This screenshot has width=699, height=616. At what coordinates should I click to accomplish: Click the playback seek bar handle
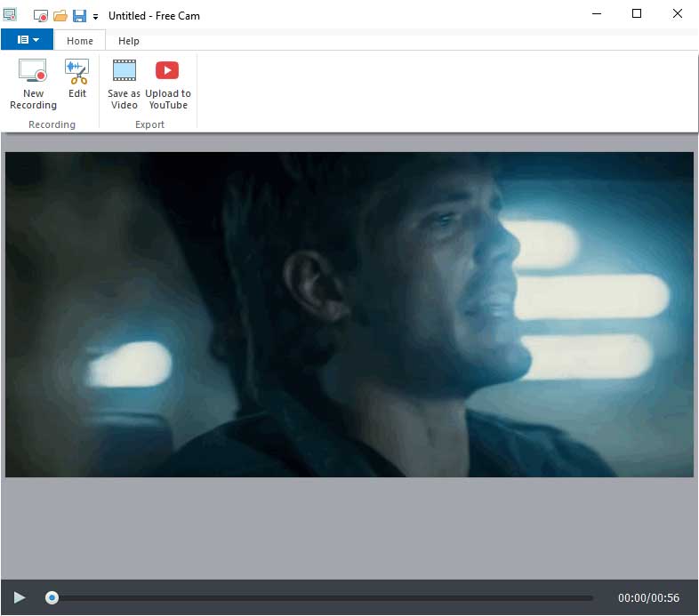[52, 598]
